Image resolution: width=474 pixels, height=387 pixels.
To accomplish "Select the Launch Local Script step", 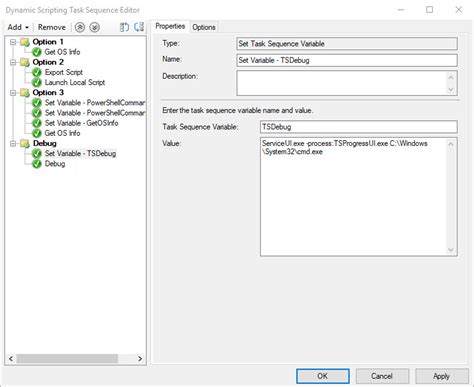I will 75,82.
